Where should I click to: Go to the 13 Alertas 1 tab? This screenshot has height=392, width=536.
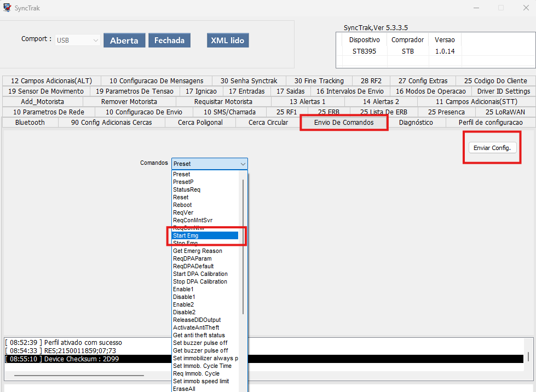(x=308, y=102)
